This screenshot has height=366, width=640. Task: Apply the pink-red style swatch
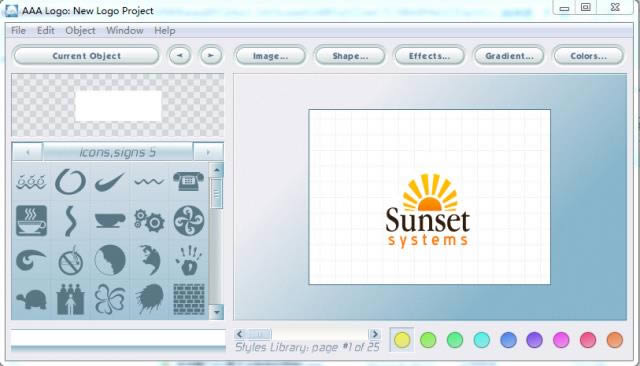[588, 339]
